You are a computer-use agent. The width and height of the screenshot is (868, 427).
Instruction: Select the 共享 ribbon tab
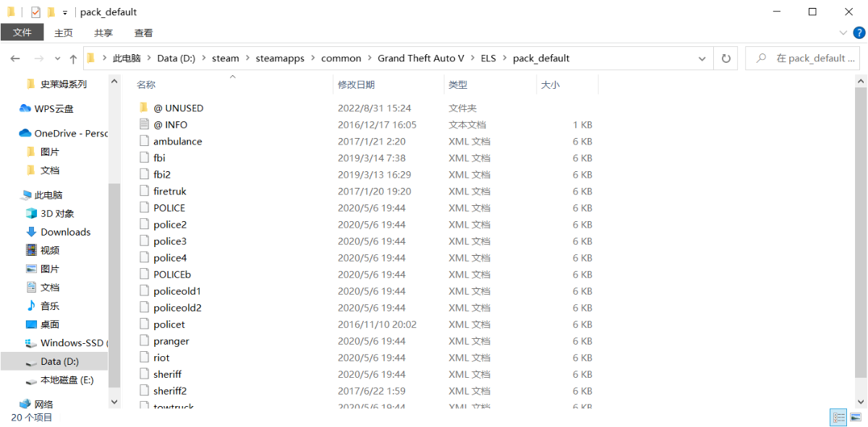tap(103, 33)
